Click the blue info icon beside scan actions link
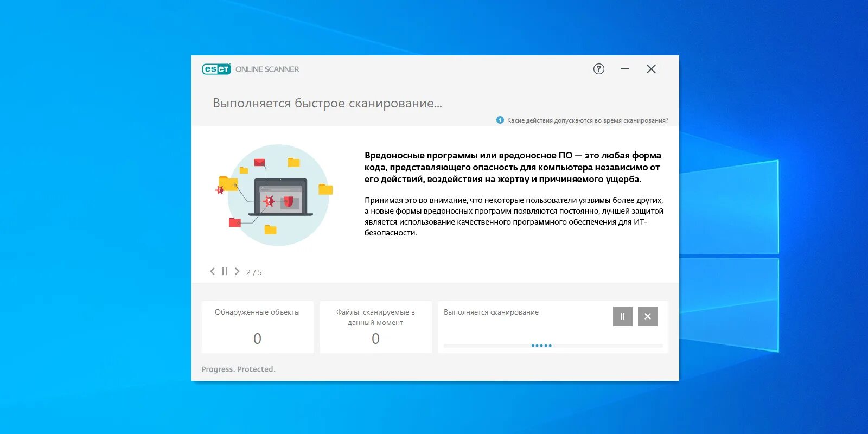Screen dimensions: 868x434 pos(500,120)
